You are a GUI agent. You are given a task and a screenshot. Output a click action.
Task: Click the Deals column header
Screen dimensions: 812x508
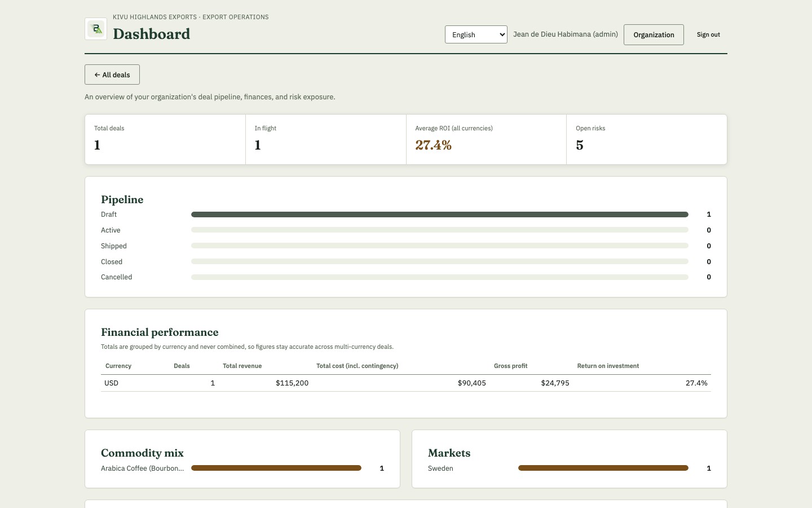pos(182,366)
